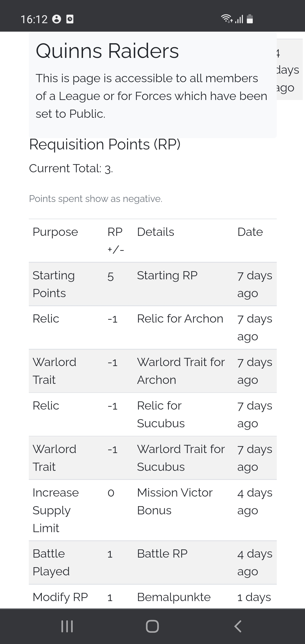Tap the account notification icon in status bar
305x644 pixels.
coord(57,19)
